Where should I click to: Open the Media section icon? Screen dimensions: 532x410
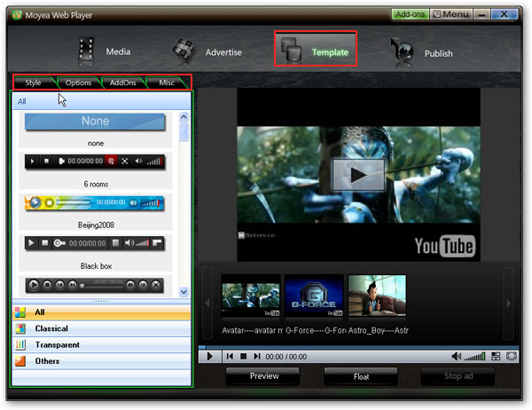[86, 51]
